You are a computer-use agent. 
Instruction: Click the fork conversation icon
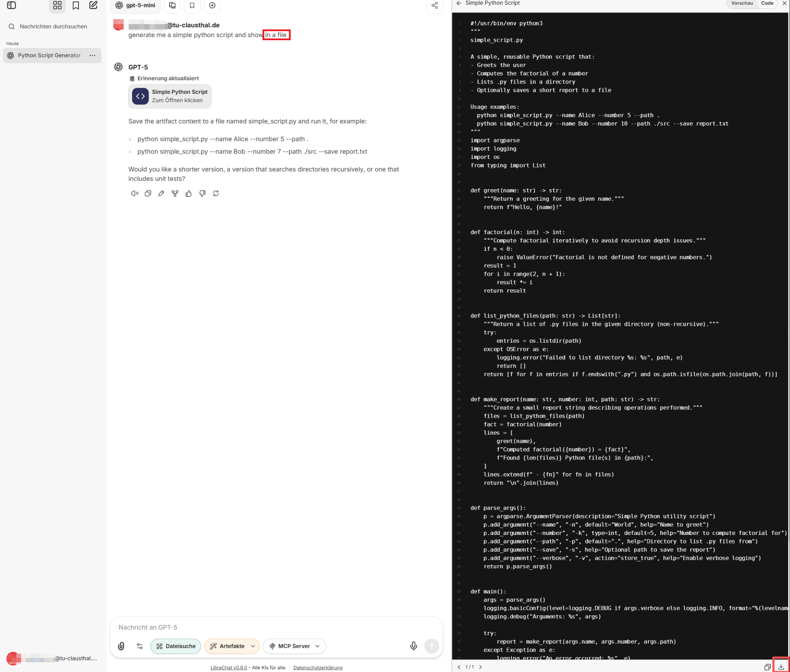coord(175,193)
